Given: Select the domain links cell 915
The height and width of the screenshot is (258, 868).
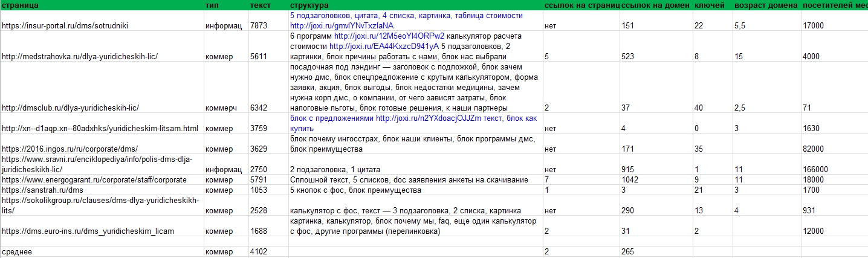Looking at the screenshot, I should pos(656,164).
